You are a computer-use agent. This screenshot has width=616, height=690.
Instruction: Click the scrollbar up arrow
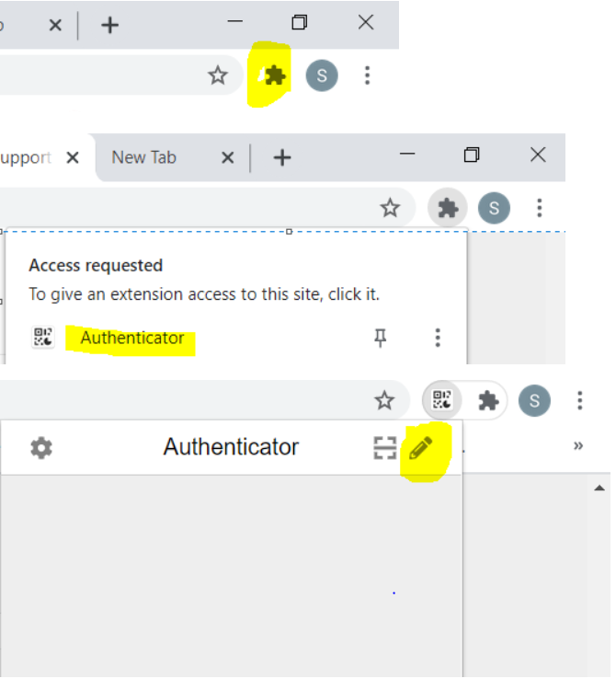[599, 488]
